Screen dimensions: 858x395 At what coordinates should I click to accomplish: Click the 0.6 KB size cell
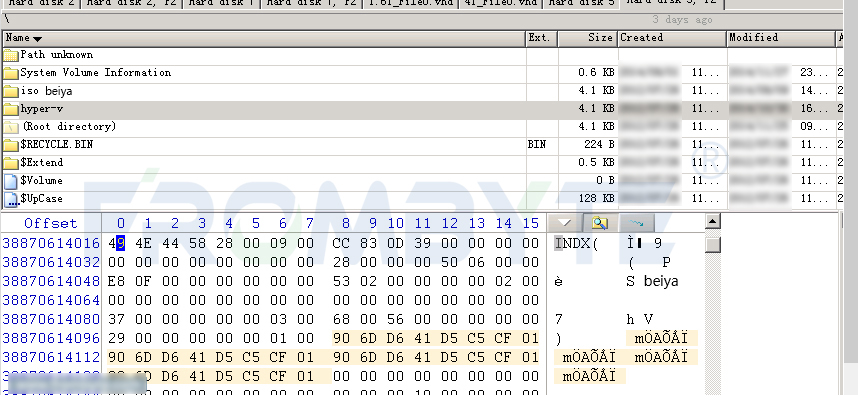[x=596, y=73]
